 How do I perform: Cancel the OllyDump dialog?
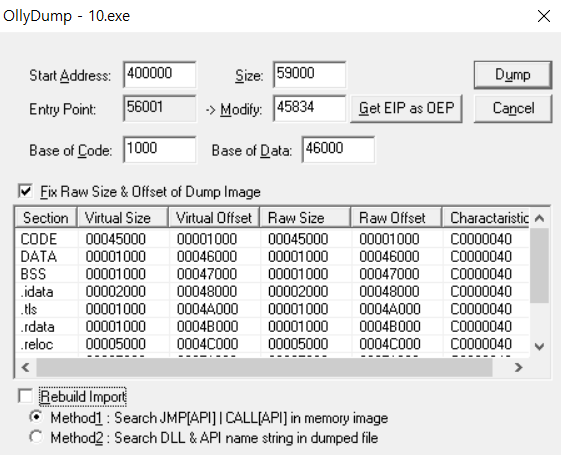pos(513,108)
